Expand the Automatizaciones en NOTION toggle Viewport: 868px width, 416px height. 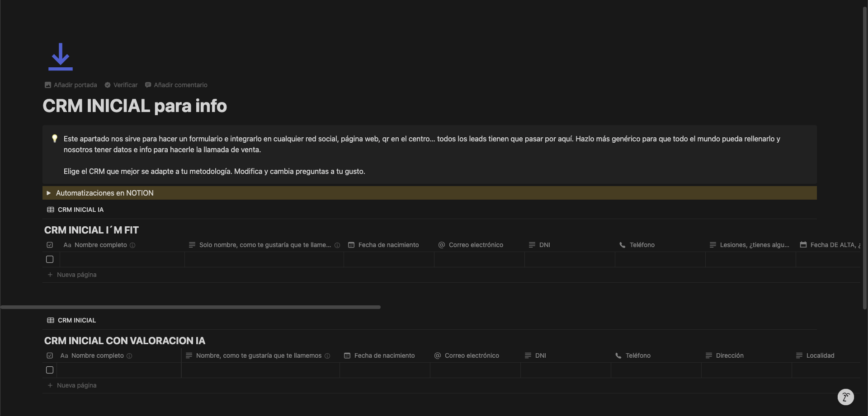(x=49, y=193)
